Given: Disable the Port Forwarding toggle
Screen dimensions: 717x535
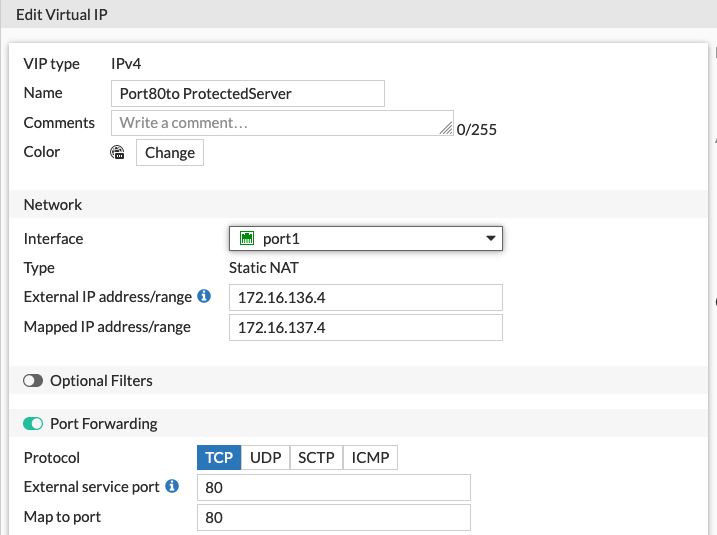Looking at the screenshot, I should point(33,424).
